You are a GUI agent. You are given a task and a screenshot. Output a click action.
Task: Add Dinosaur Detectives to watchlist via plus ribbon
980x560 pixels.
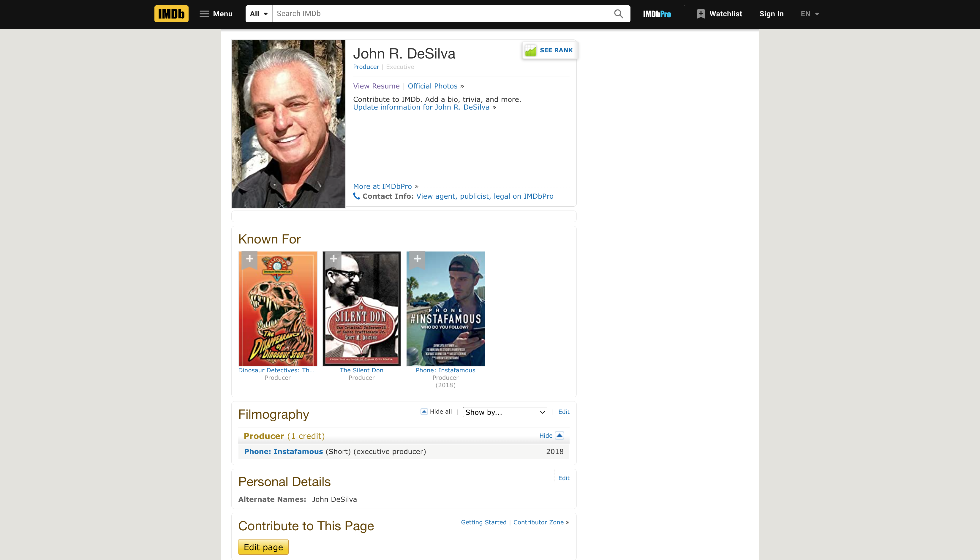point(250,259)
